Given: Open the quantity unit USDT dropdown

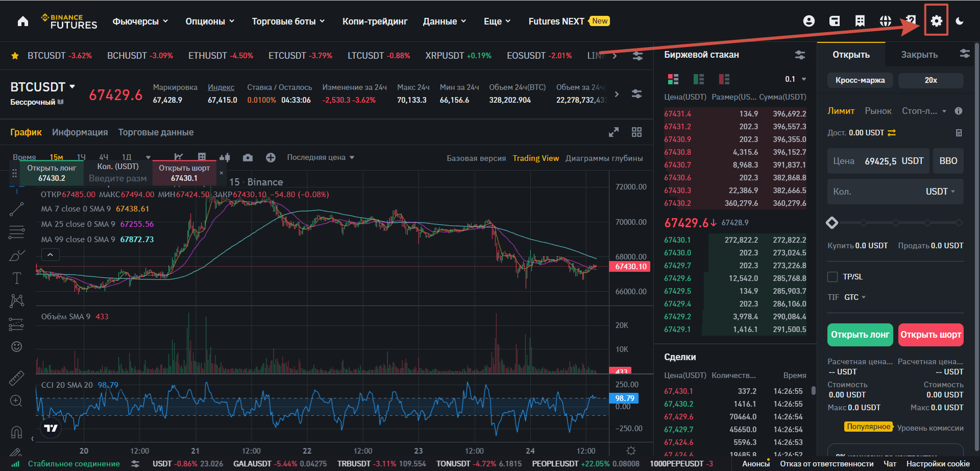Looking at the screenshot, I should coord(940,192).
